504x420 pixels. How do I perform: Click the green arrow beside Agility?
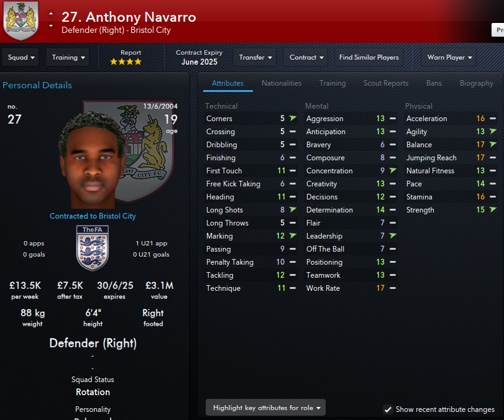(x=493, y=131)
